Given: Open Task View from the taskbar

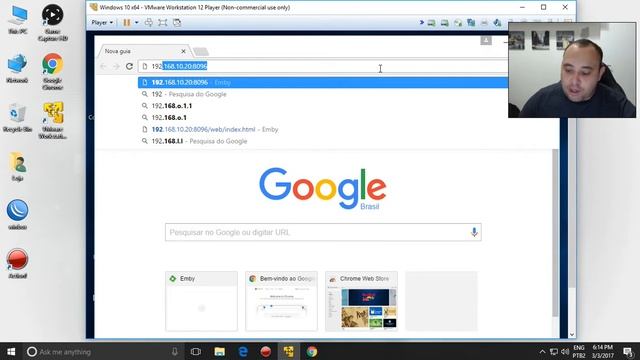Looking at the screenshot, I should pyautogui.click(x=196, y=351).
